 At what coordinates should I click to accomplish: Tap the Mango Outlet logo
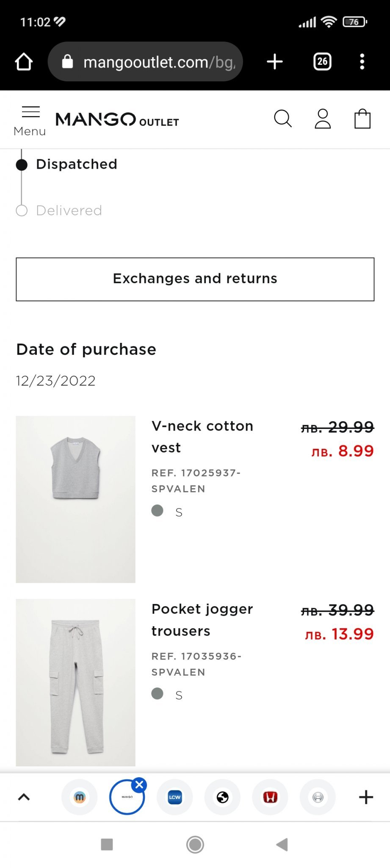coord(117,120)
